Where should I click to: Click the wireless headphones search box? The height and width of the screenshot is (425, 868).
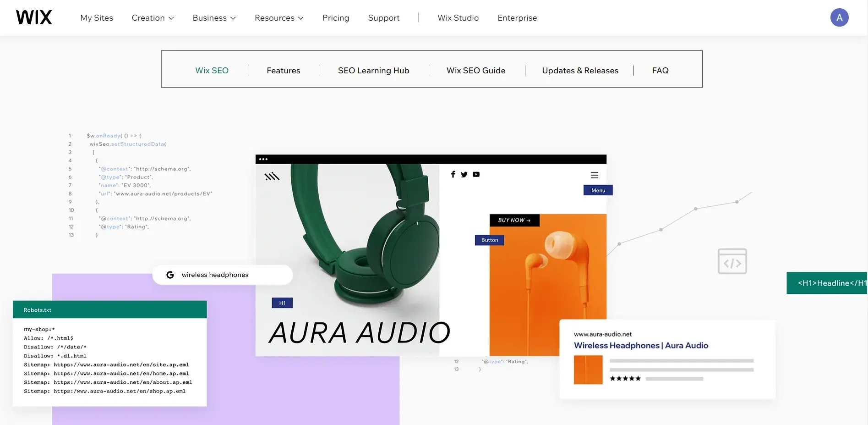coord(223,275)
